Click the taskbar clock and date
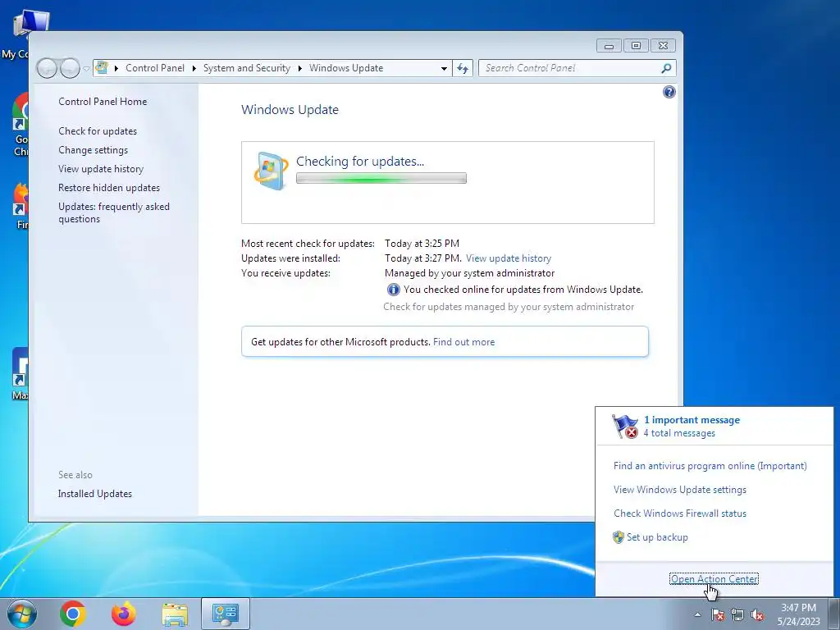The image size is (840, 630). coord(799,614)
